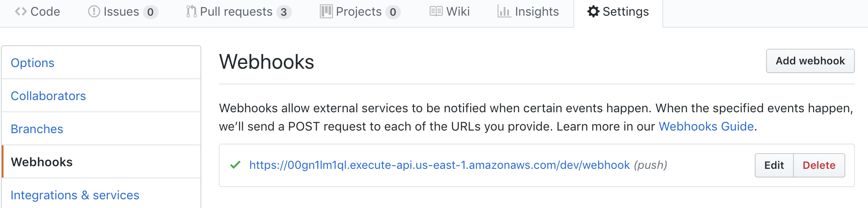Open the Pull requests tab
The image size is (868, 208).
tap(239, 12)
